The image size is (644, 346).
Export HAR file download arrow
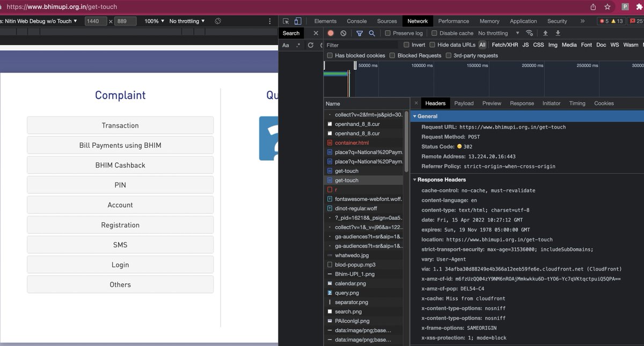pyautogui.click(x=558, y=33)
